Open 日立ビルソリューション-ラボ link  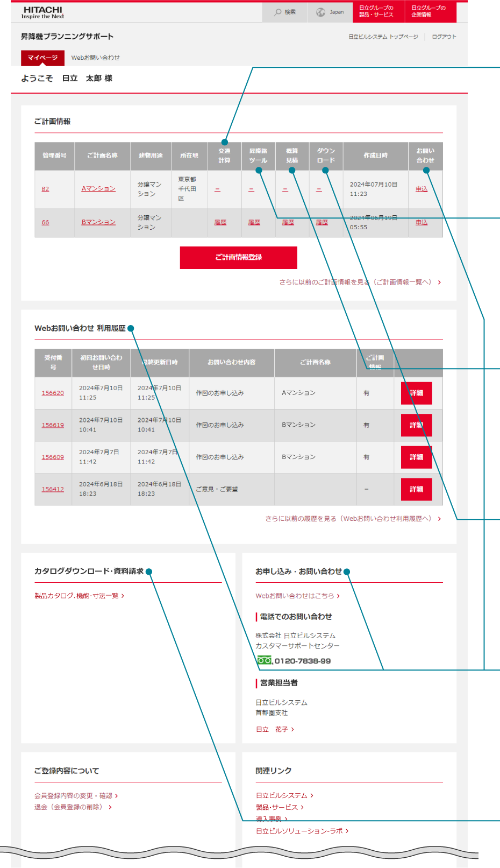pos(302,831)
